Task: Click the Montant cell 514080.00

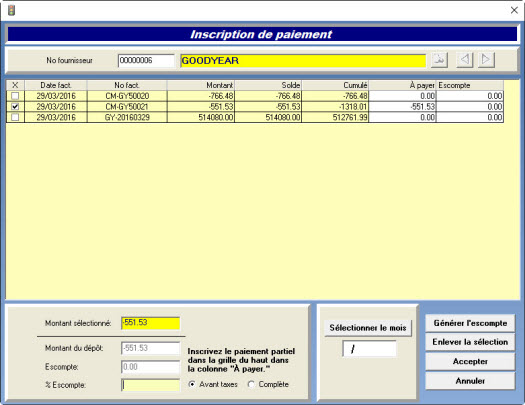Action: (x=201, y=117)
